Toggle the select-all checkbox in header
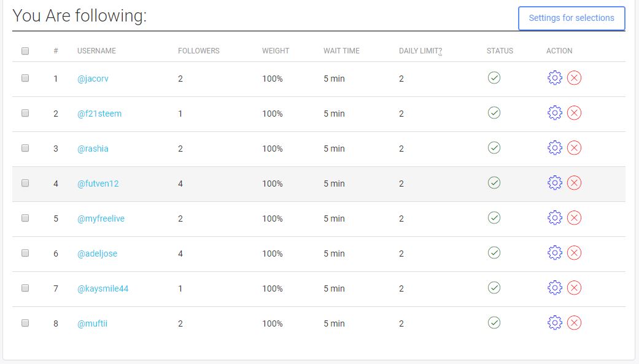 pos(25,51)
